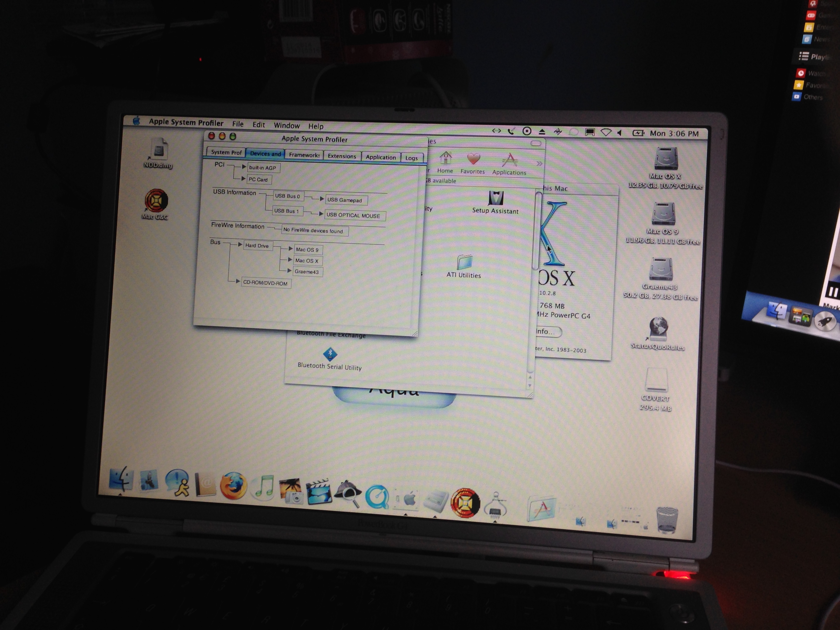Click the AirPort status menu icon
Screen dimensions: 840x630
coord(606,133)
